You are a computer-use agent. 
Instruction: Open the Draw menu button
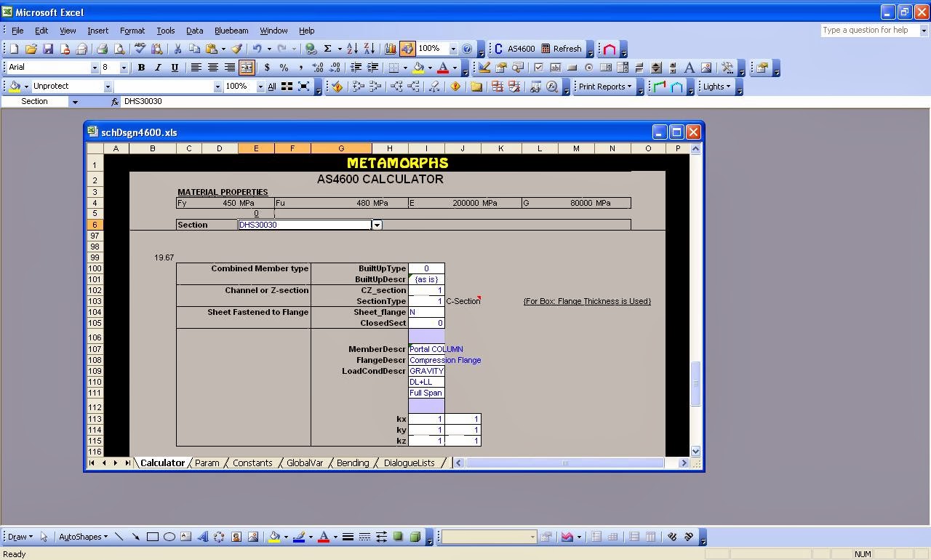pos(20,537)
